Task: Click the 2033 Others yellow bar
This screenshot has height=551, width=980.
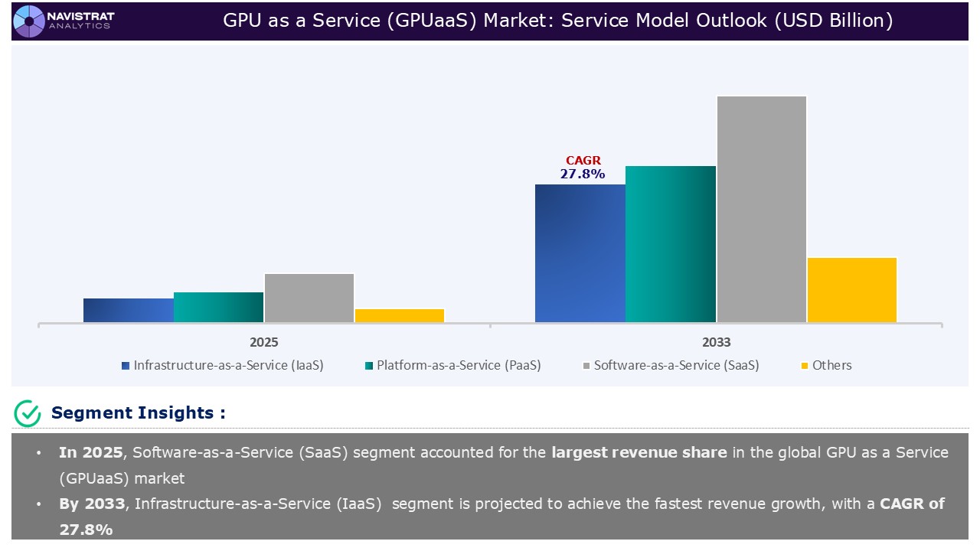Action: coord(851,290)
